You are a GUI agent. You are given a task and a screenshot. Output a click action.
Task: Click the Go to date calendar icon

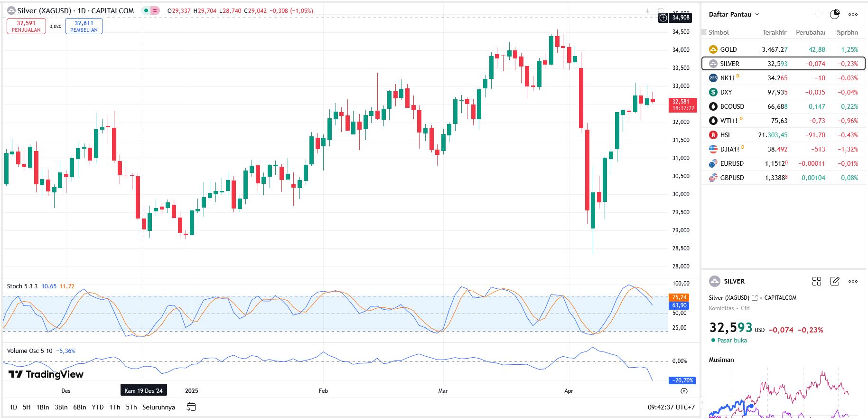click(191, 407)
